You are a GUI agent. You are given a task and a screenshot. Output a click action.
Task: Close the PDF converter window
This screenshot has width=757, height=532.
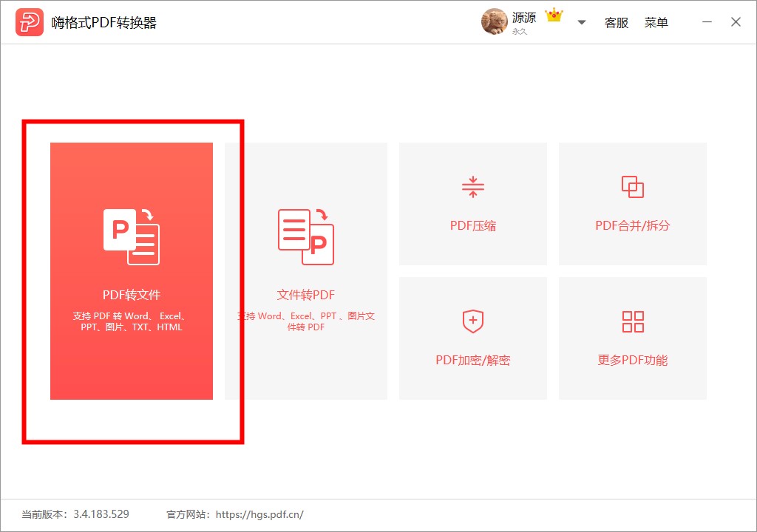(736, 22)
